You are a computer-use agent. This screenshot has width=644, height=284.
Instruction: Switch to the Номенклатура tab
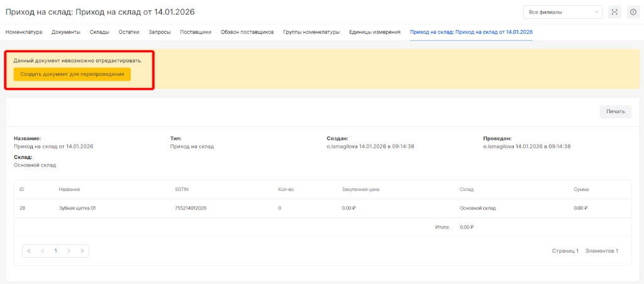[24, 31]
